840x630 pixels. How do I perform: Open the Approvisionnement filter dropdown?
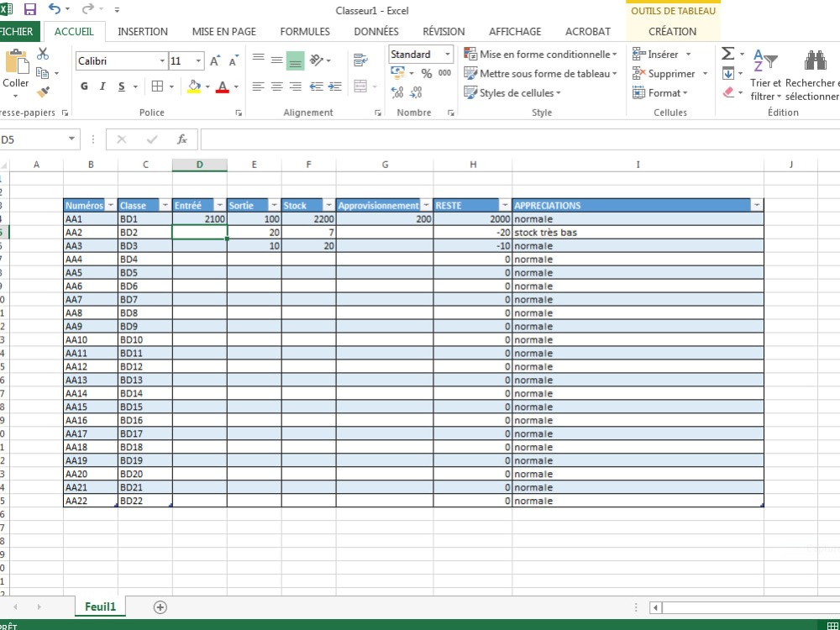[426, 206]
